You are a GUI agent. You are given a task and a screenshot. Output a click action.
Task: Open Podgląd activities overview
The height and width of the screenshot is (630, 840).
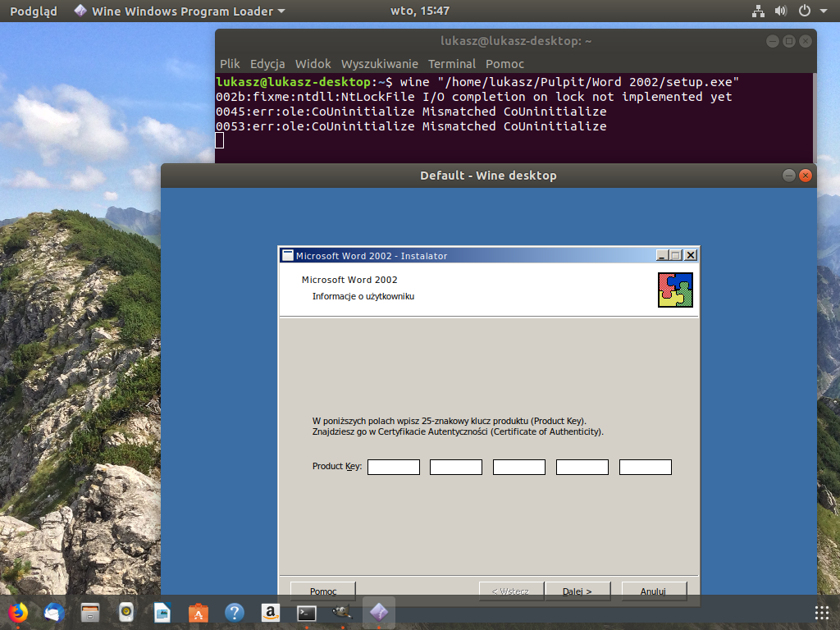(33, 11)
